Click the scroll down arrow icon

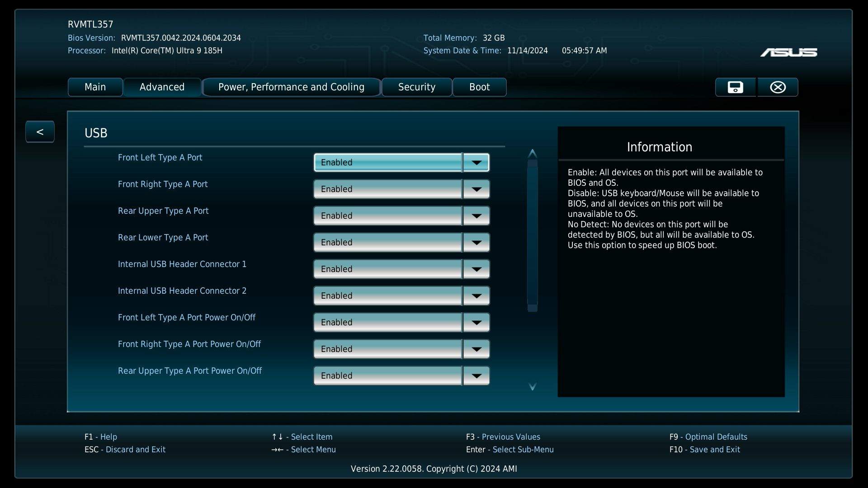[x=533, y=387]
